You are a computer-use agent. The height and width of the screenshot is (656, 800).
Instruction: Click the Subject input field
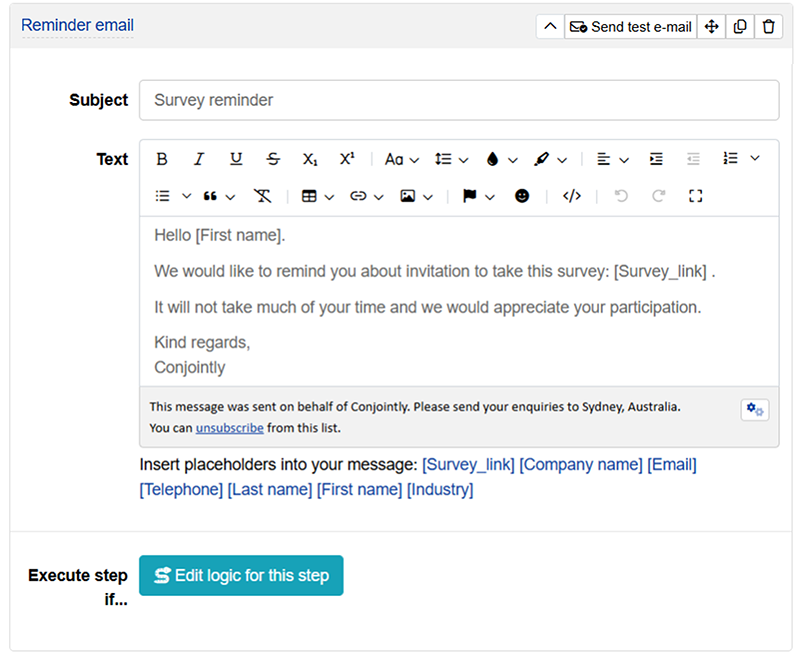coord(458,100)
